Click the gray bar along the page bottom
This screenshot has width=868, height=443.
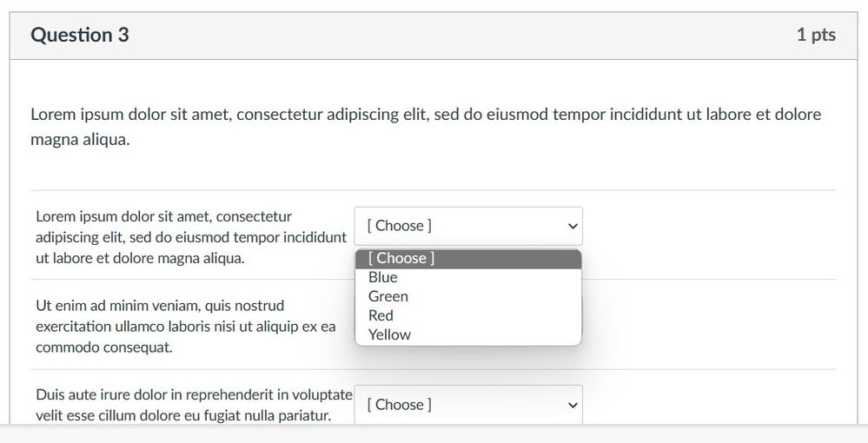click(434, 433)
